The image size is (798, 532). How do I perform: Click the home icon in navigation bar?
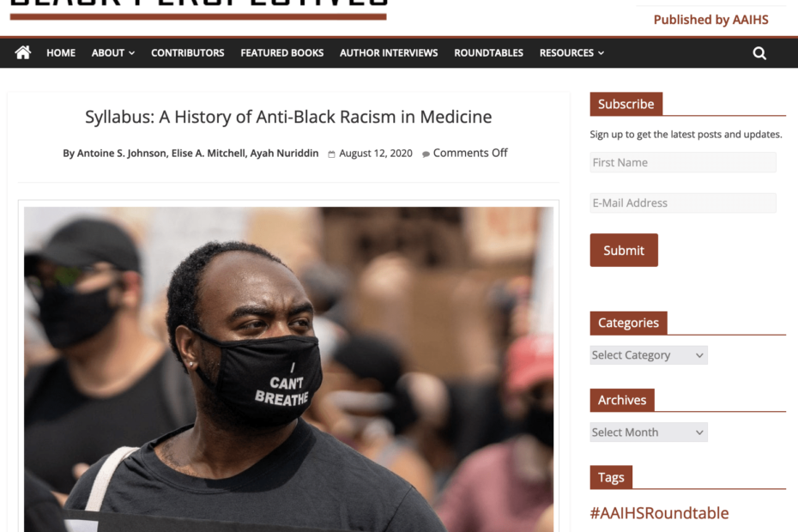pyautogui.click(x=23, y=52)
